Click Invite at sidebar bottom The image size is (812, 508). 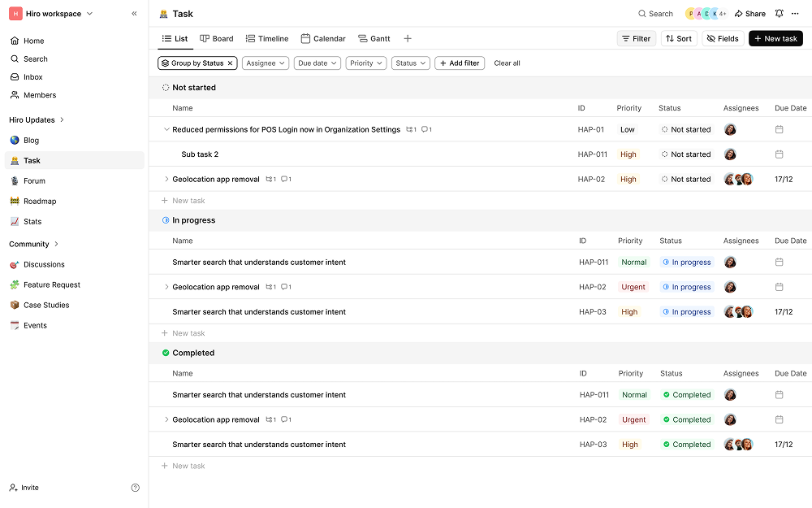24,488
